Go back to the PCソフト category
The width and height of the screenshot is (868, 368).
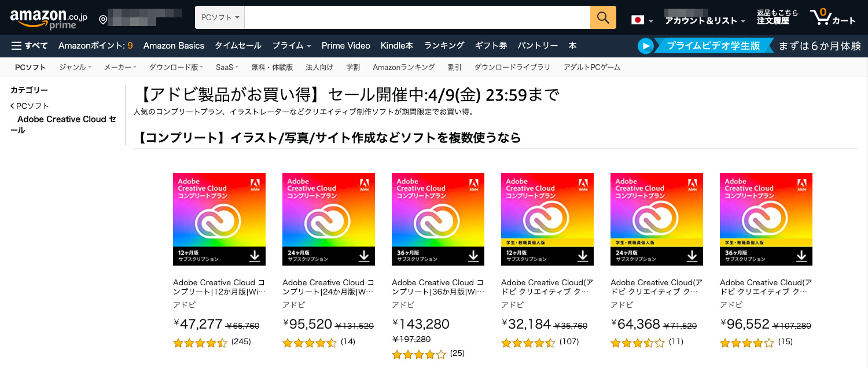[32, 106]
